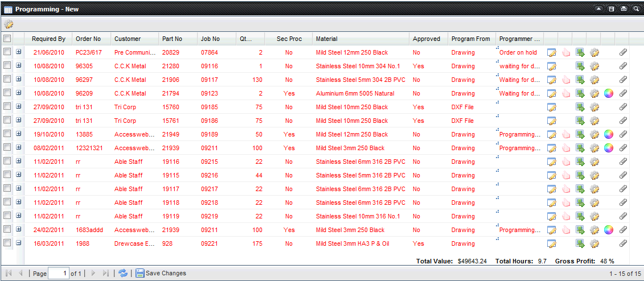The width and height of the screenshot is (644, 281).
Task: Check the row checkbox for order PC23/617
Action: point(7,52)
